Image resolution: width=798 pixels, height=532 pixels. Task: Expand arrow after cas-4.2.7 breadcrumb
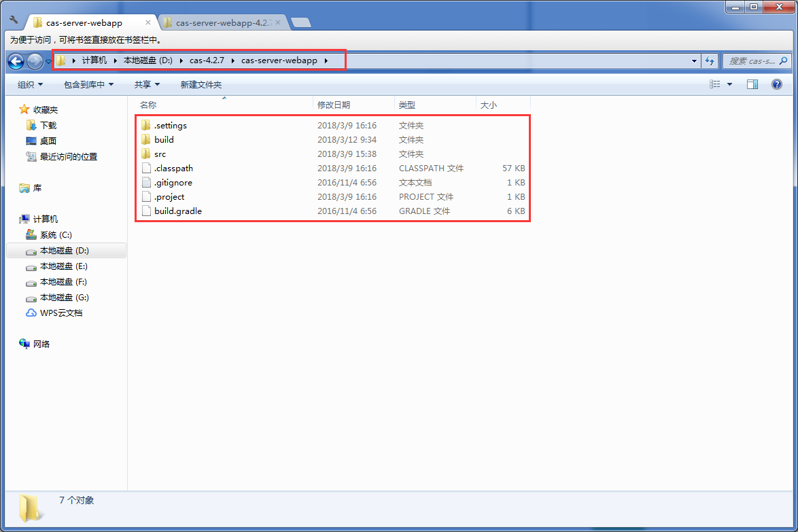[232, 60]
